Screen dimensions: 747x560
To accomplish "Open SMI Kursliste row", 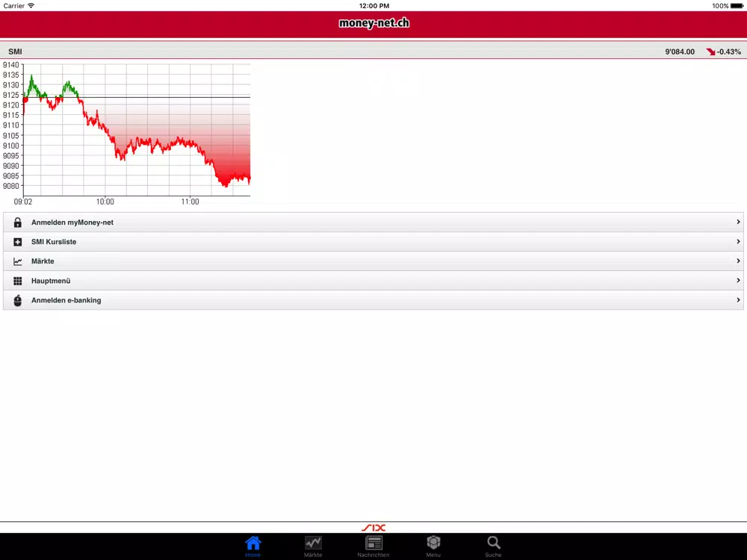I will [373, 242].
